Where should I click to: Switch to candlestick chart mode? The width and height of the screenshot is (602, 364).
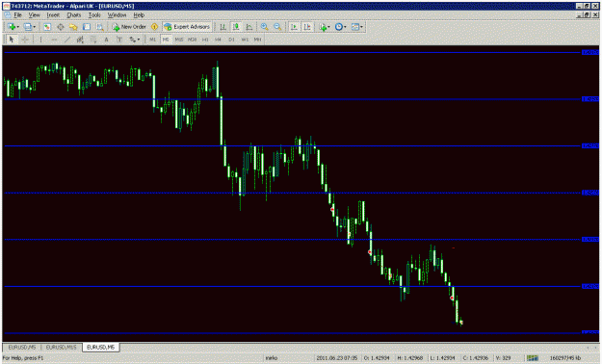[236, 27]
